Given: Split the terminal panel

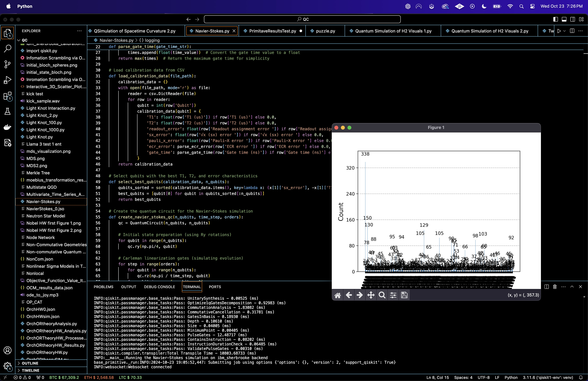Looking at the screenshot, I should pyautogui.click(x=546, y=287).
